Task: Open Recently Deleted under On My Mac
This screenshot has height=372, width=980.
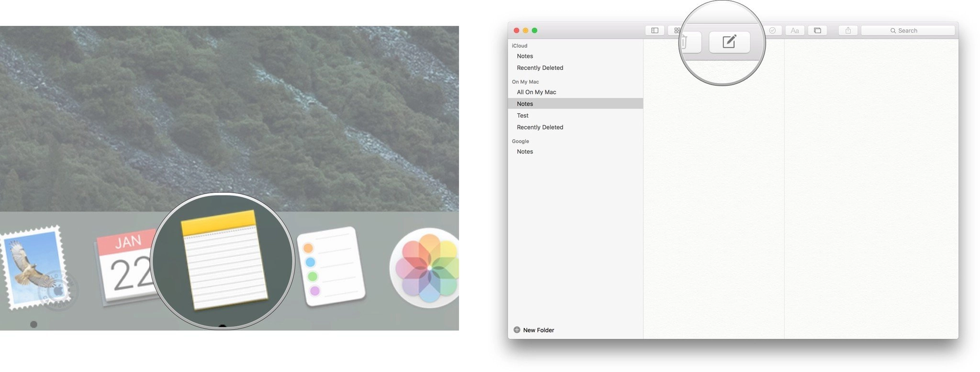Action: [x=575, y=127]
